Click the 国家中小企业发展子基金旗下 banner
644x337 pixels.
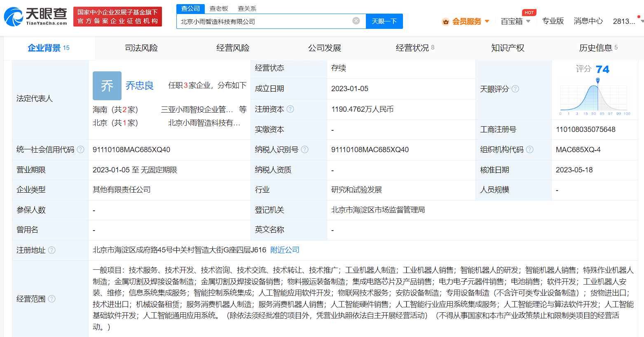pos(117,16)
